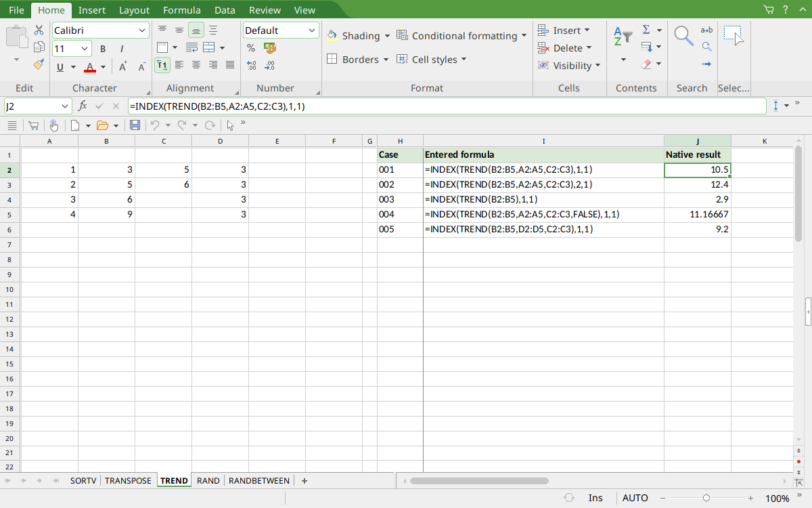Click the format painter brush icon
This screenshot has height=508, width=812.
coord(39,64)
